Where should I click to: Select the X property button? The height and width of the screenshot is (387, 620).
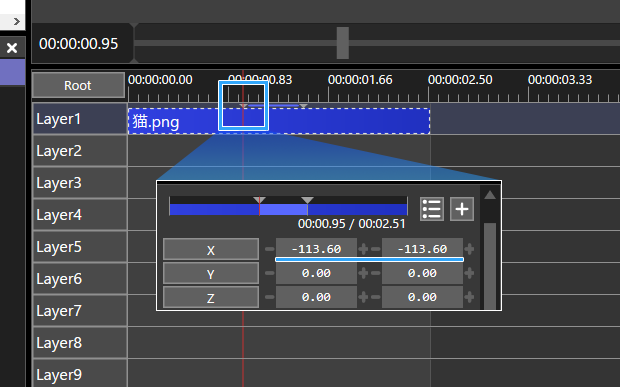(x=211, y=249)
